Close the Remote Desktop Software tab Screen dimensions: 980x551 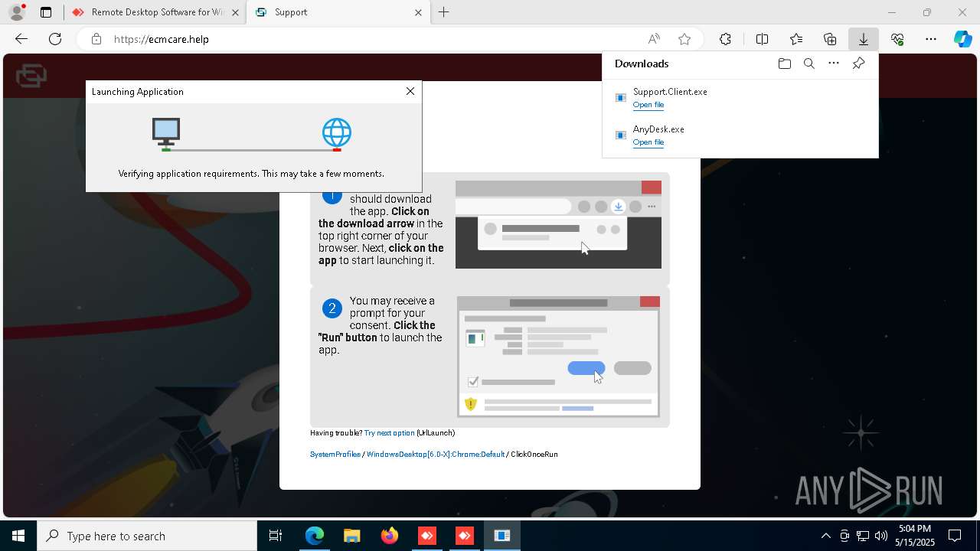coord(234,12)
